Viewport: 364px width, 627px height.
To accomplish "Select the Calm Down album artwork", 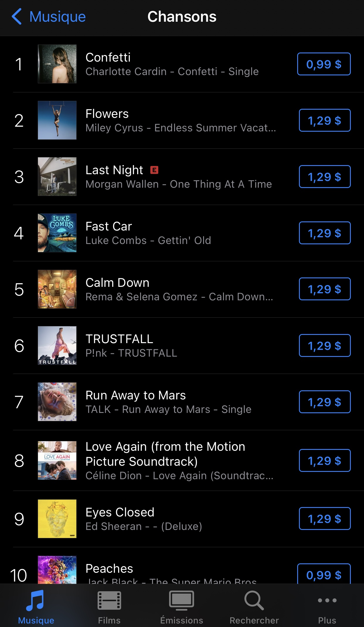I will pyautogui.click(x=57, y=289).
